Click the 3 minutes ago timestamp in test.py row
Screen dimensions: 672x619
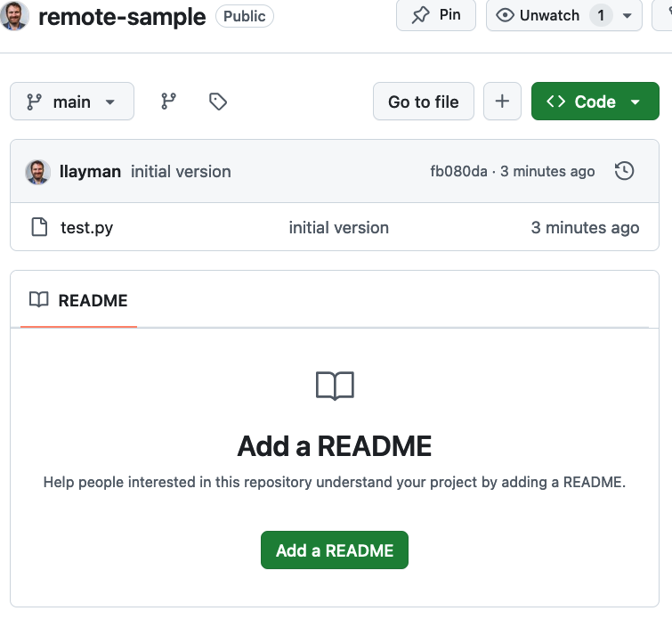[x=585, y=228]
